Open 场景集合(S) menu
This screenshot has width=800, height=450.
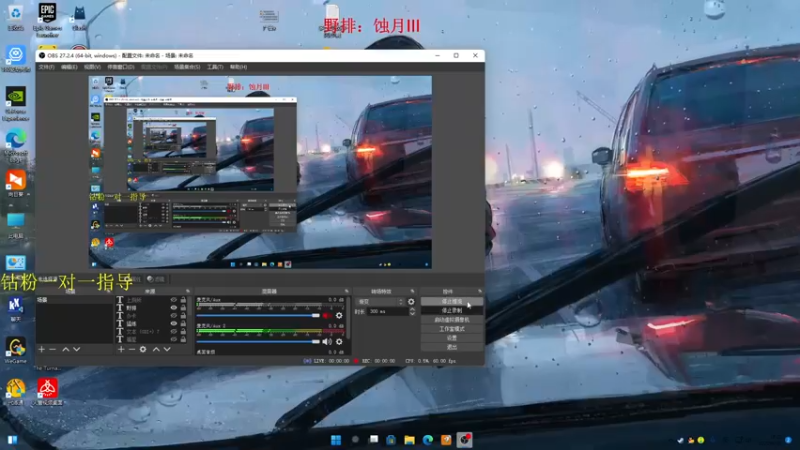coord(187,67)
